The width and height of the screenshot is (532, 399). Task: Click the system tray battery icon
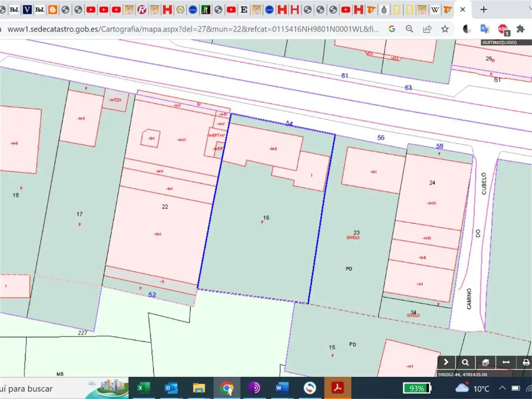(x=516, y=388)
